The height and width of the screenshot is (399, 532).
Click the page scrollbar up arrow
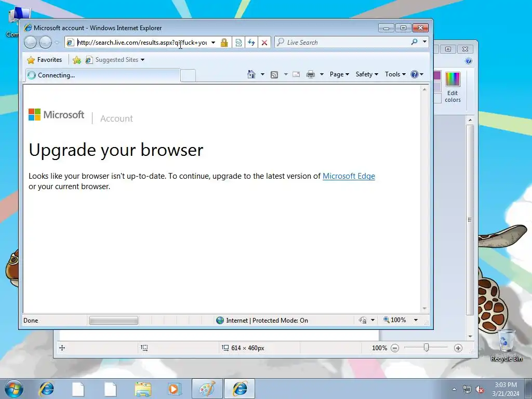pos(424,89)
